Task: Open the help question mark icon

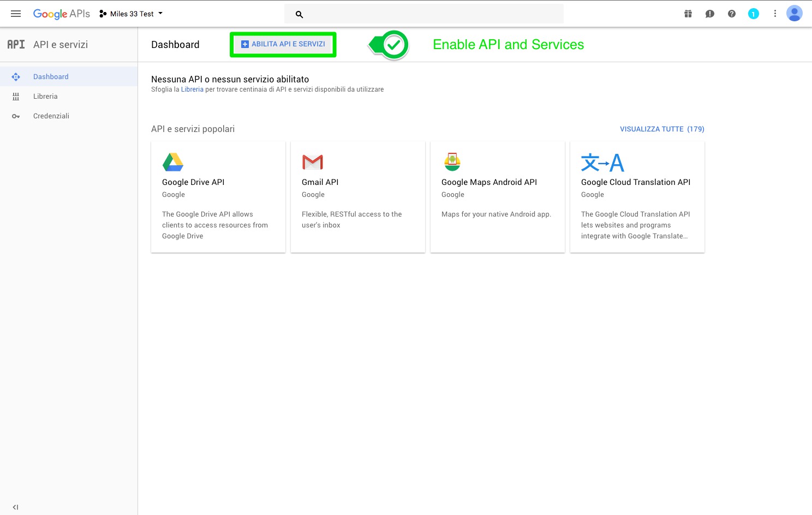Action: (x=732, y=14)
